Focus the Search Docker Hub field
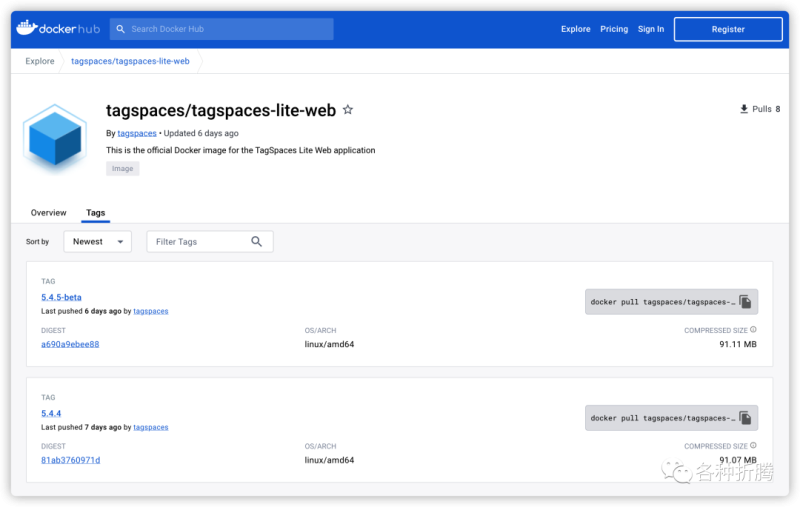The width and height of the screenshot is (800, 507). (x=221, y=29)
